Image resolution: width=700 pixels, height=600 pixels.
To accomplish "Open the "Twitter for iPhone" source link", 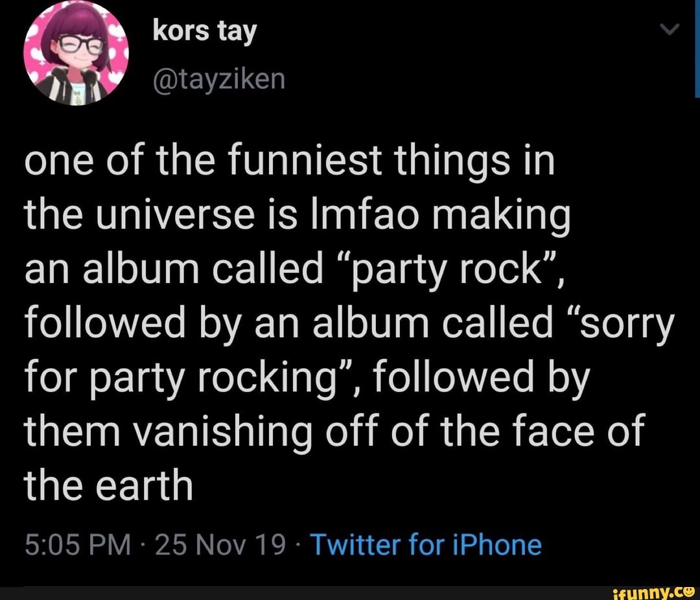I will coord(426,545).
